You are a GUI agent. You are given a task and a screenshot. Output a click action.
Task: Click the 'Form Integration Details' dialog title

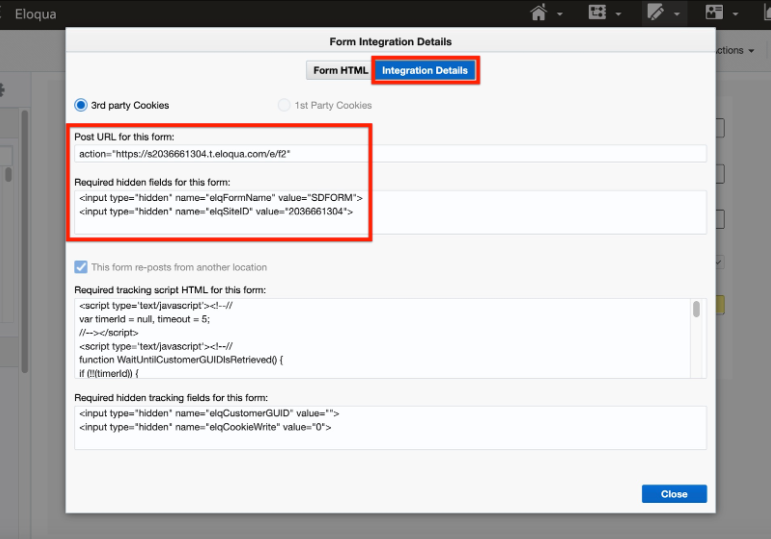coord(390,42)
